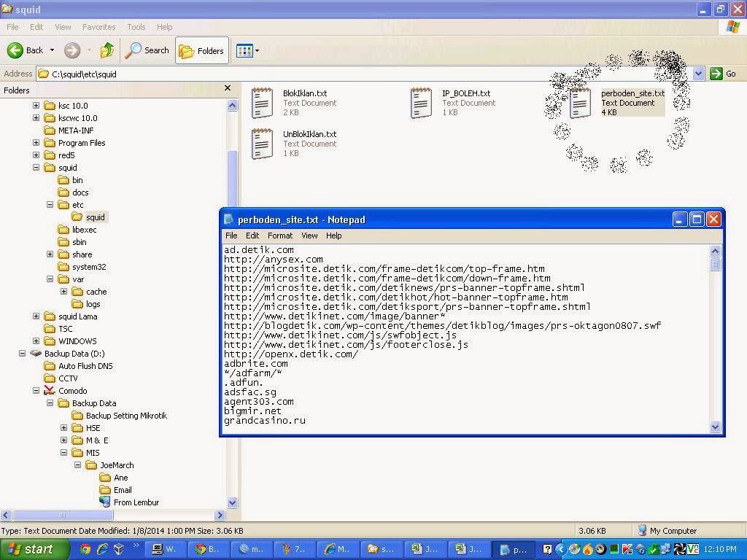Switch to the squid folder taskbar button
747x560 pixels.
coord(382,550)
